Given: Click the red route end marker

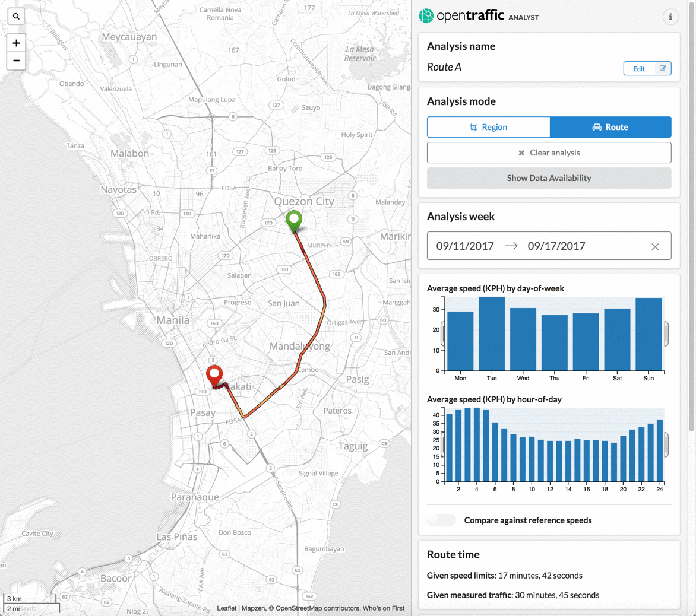Looking at the screenshot, I should click(214, 375).
